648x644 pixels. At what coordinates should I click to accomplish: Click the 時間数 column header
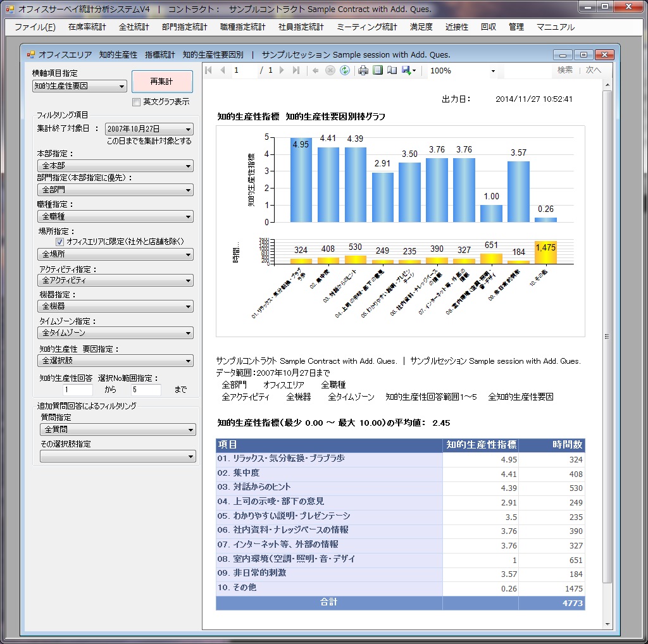click(552, 445)
